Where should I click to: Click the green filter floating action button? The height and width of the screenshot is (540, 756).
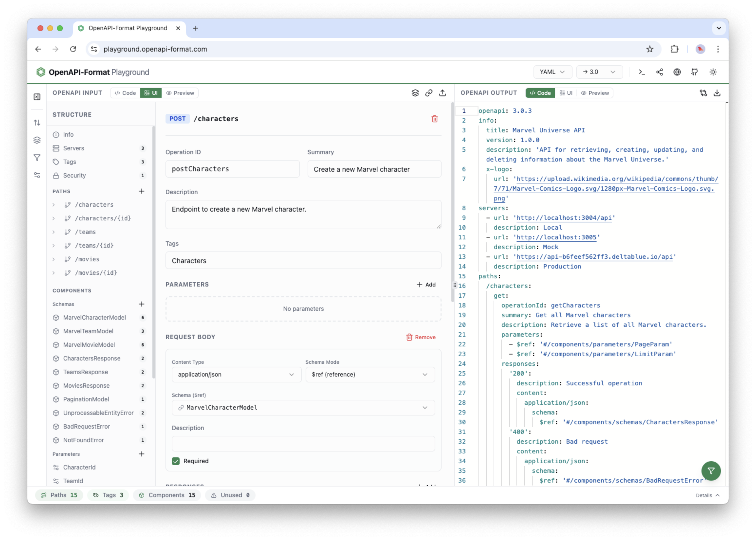(x=711, y=471)
